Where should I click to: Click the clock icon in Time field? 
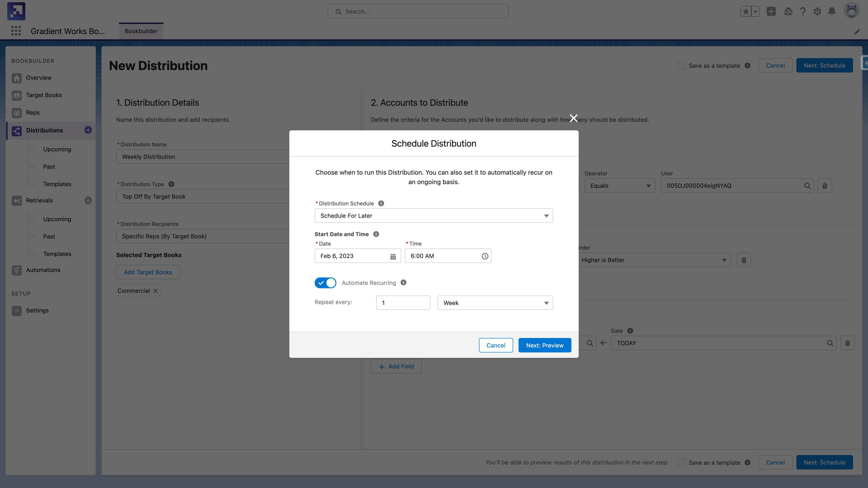pos(485,256)
